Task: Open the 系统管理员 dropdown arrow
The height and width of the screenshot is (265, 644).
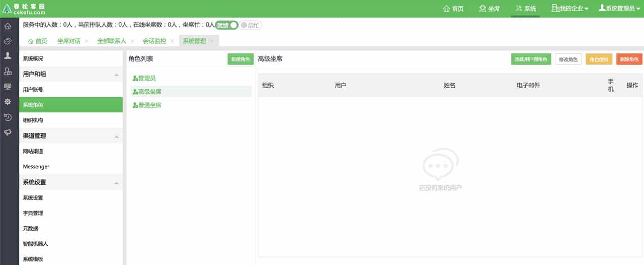Action: tap(638, 9)
